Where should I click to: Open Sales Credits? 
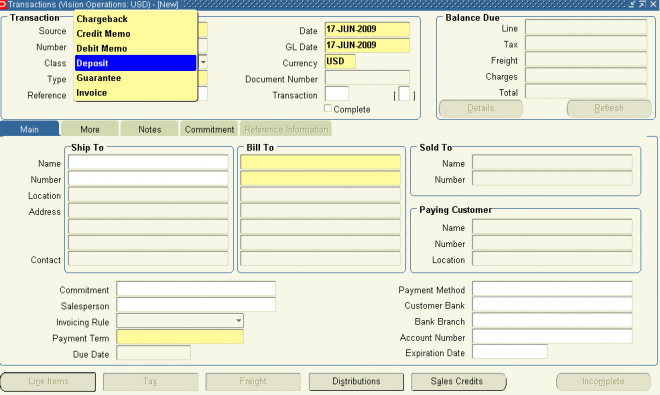458,382
